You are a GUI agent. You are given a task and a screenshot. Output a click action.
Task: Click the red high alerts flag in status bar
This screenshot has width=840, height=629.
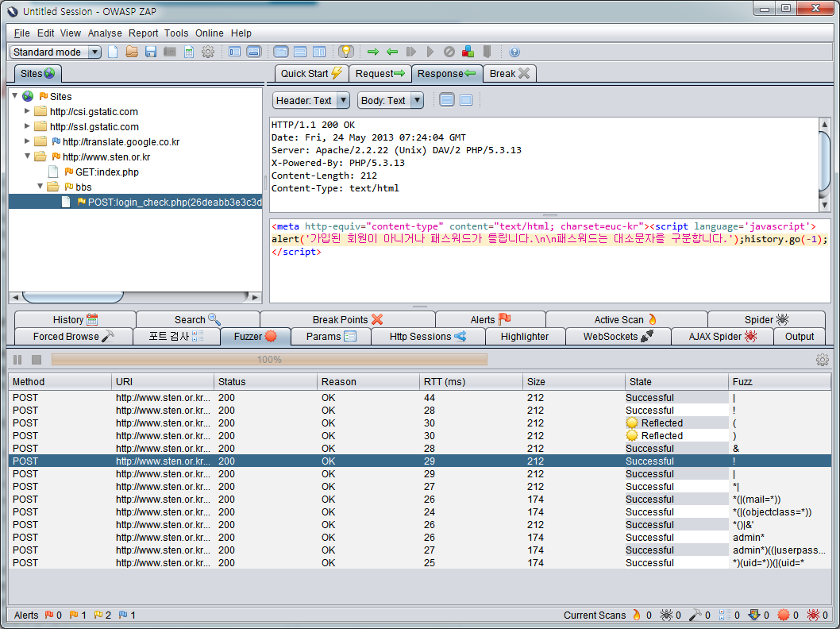point(49,615)
